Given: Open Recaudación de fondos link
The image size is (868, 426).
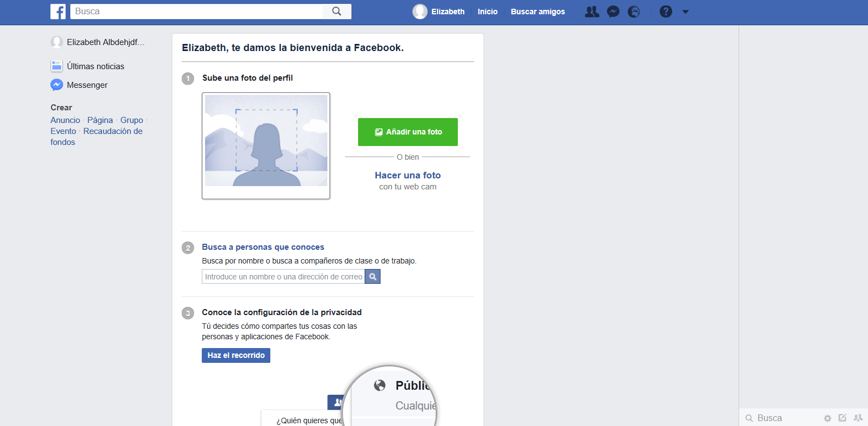Looking at the screenshot, I should click(x=97, y=137).
